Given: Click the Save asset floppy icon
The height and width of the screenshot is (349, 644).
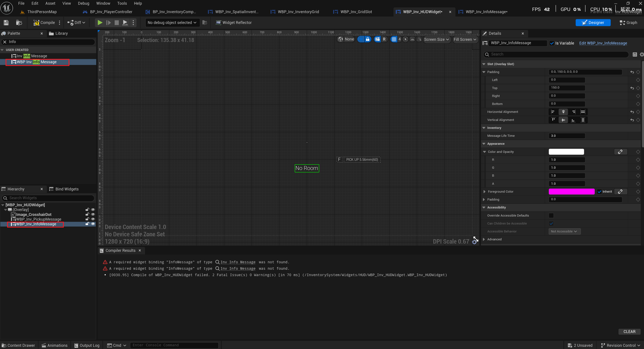Looking at the screenshot, I should pyautogui.click(x=6, y=23).
